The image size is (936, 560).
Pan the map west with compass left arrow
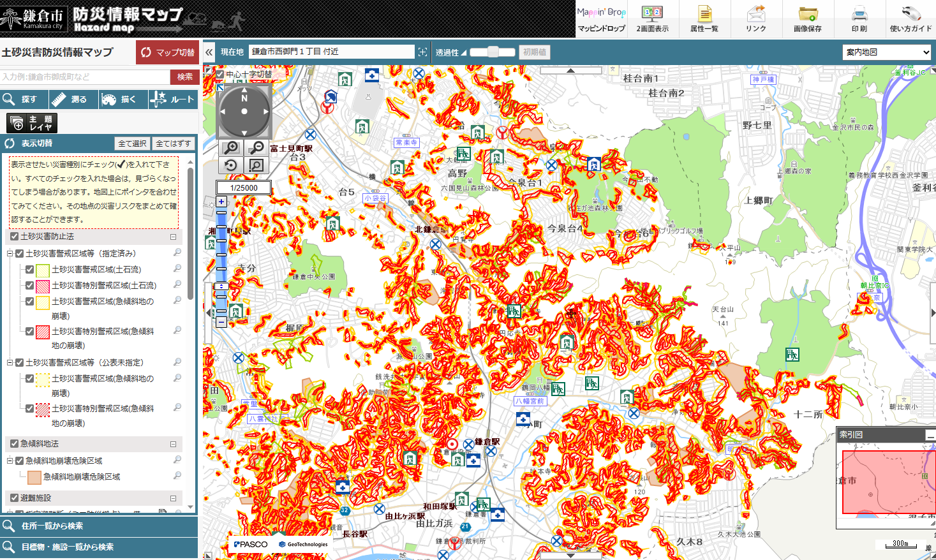223,112
